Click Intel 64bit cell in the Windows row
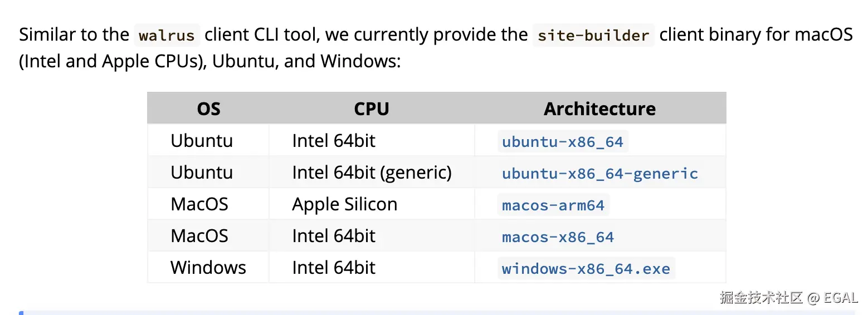The height and width of the screenshot is (315, 868). 333,268
